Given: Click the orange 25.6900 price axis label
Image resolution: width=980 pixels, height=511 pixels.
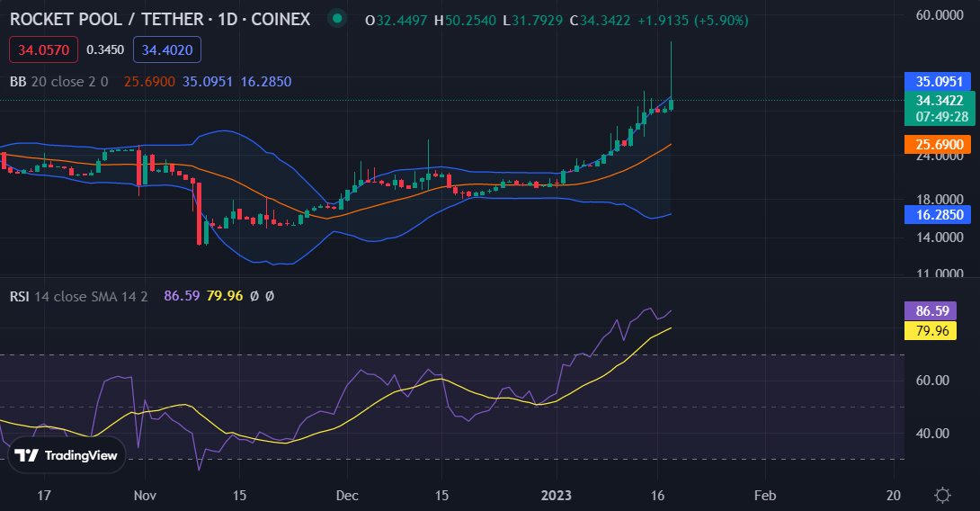Looking at the screenshot, I should [938, 145].
